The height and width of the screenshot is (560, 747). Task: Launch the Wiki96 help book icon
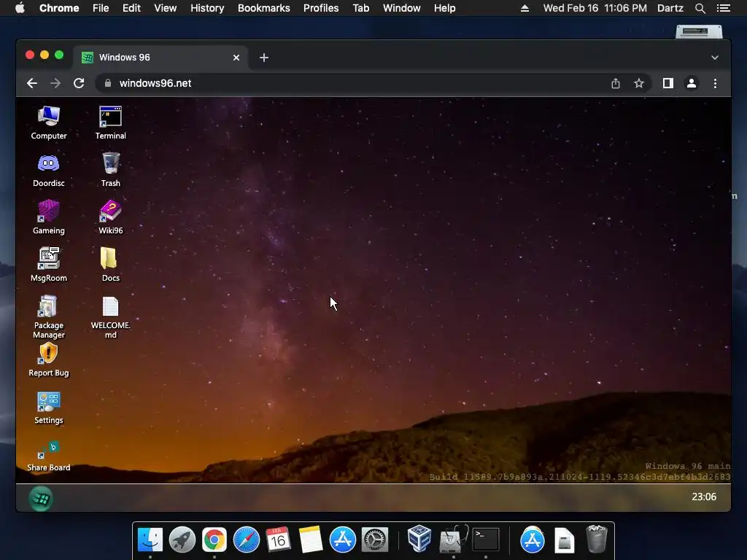tap(111, 217)
